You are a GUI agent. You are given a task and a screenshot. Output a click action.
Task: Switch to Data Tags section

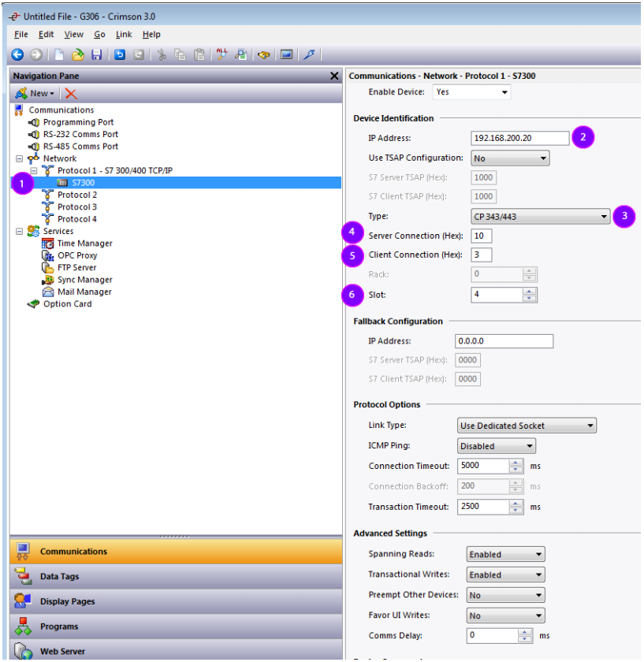click(176, 577)
